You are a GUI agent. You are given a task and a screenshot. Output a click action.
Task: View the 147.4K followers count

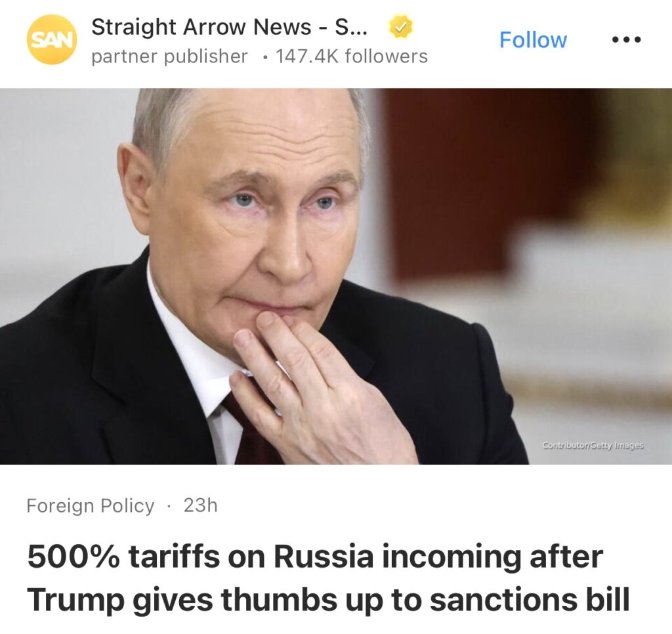(x=352, y=56)
